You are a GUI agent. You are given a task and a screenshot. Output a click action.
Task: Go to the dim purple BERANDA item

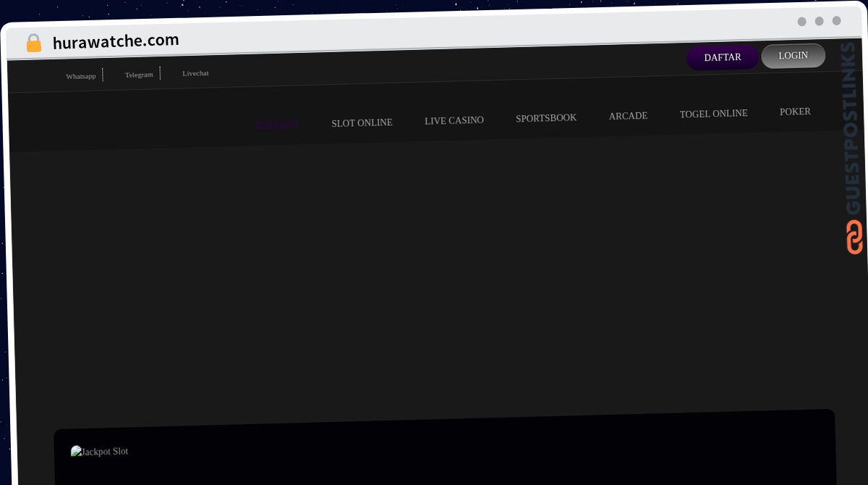pos(276,125)
